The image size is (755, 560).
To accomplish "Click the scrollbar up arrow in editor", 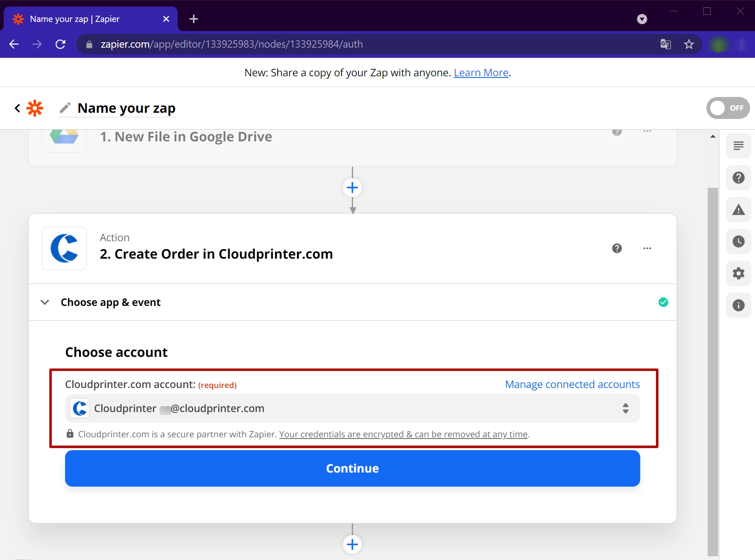I will click(713, 136).
